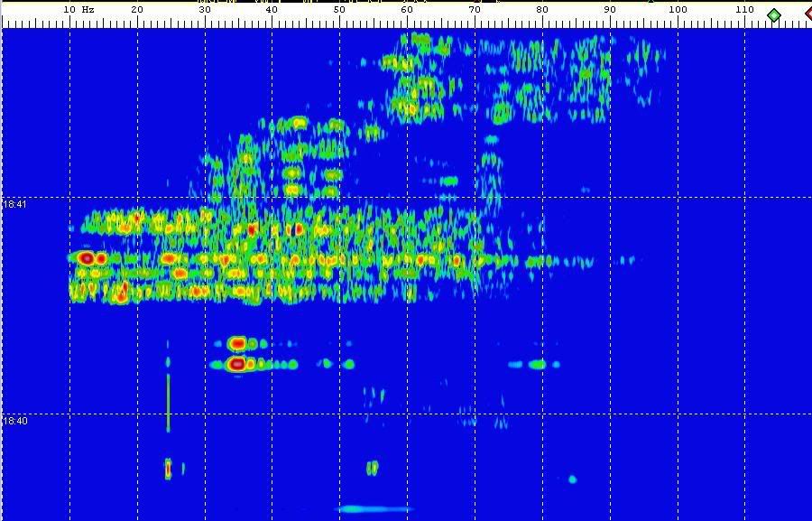This screenshot has width=812, height=521.
Task: Click the green diamond marker on ruler
Action: [x=773, y=14]
